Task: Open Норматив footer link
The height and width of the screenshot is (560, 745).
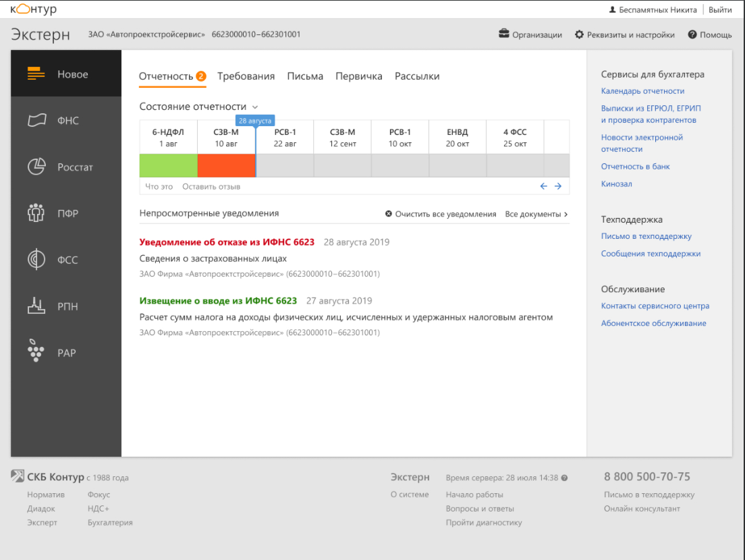Action: [x=46, y=495]
